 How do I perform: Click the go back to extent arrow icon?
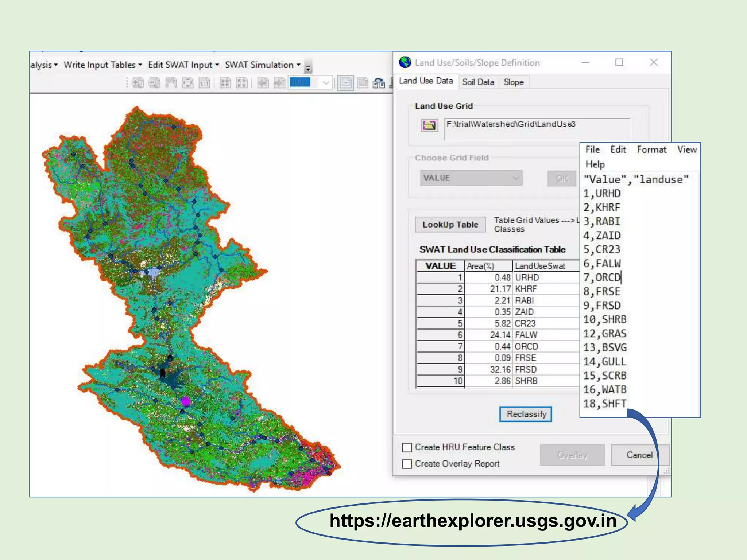click(263, 83)
